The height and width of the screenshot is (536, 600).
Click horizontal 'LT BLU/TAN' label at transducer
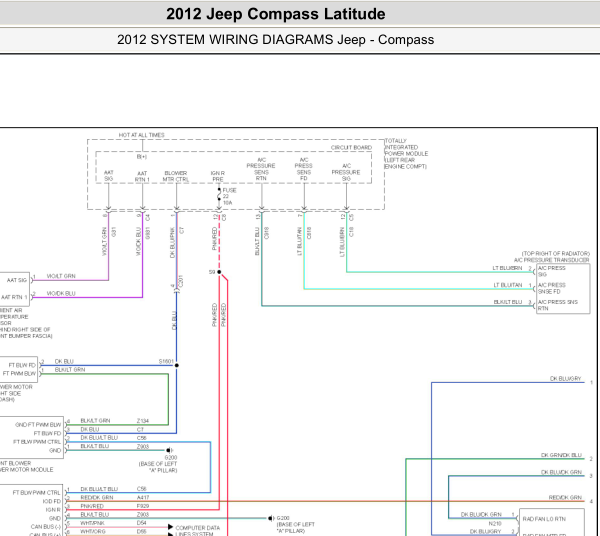click(x=508, y=285)
